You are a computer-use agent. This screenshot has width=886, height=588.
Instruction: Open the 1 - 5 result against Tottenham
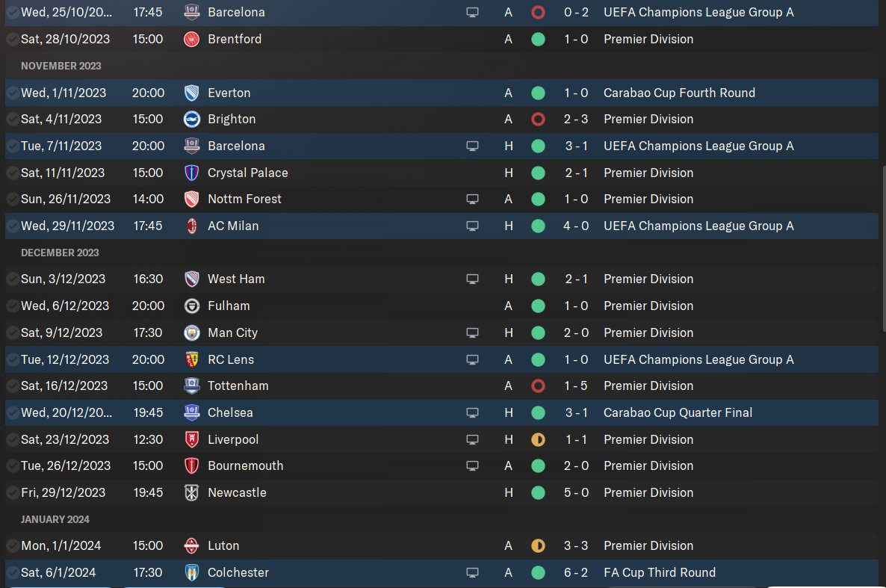[576, 386]
